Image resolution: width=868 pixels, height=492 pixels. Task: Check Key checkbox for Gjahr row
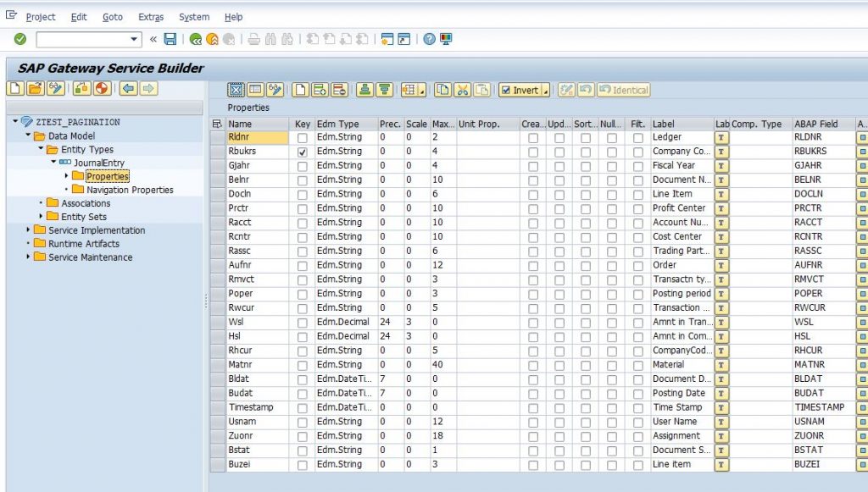303,166
